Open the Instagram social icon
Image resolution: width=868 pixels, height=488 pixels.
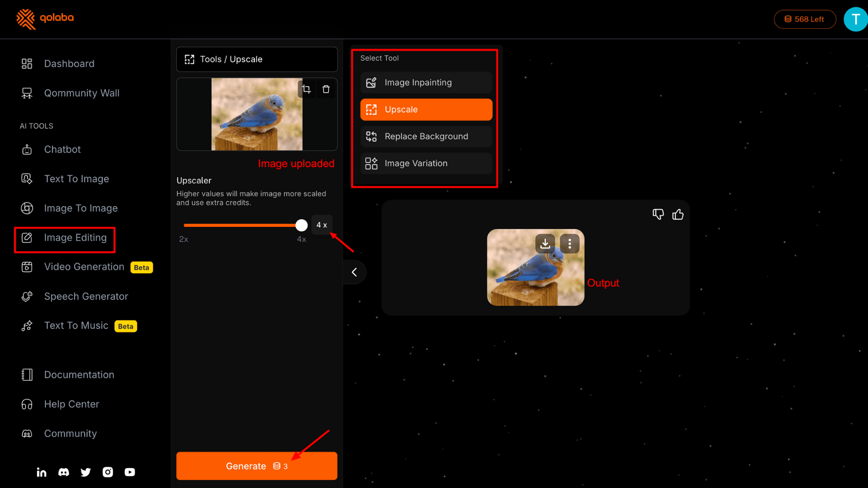(x=108, y=472)
